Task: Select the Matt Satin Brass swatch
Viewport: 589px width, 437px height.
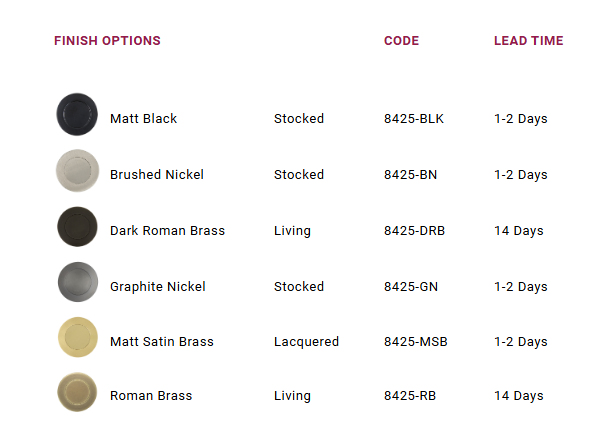Action: [78, 337]
